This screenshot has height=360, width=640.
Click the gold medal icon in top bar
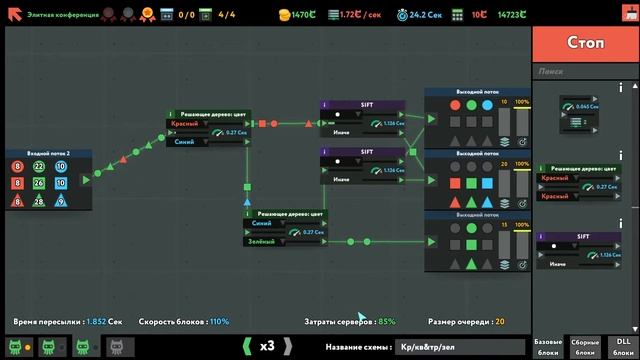point(147,15)
